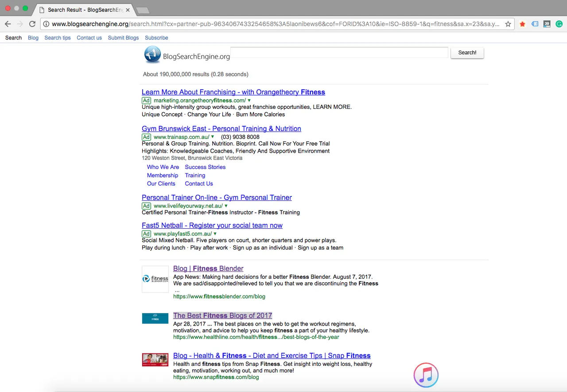Click the Best Fitness Blogs teal thumbnail
567x392 pixels.
(x=155, y=318)
